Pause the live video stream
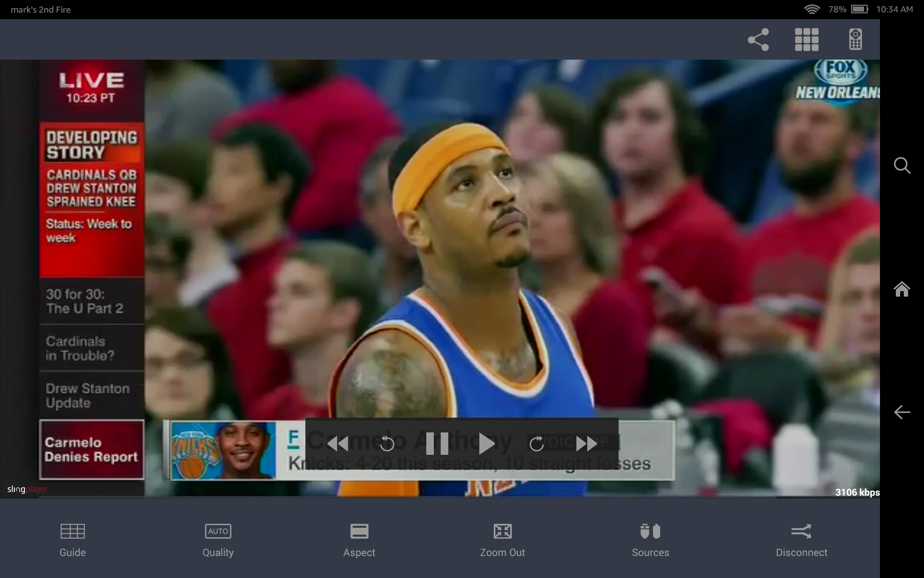This screenshot has height=578, width=924. 437,444
